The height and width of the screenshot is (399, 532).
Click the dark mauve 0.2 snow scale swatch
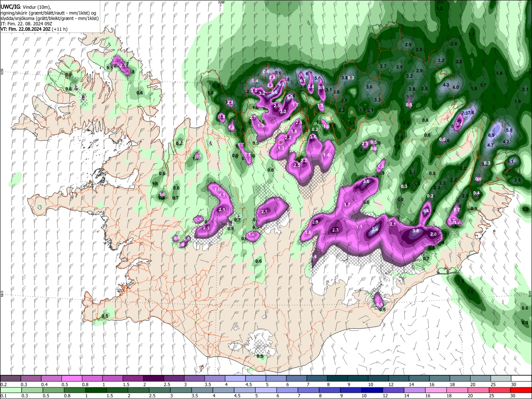(x=11, y=378)
